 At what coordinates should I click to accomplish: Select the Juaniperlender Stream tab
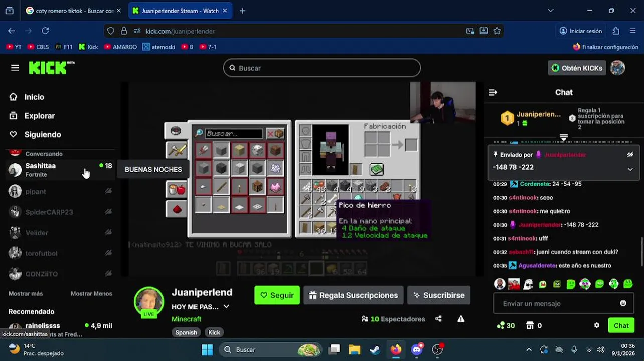180,11
